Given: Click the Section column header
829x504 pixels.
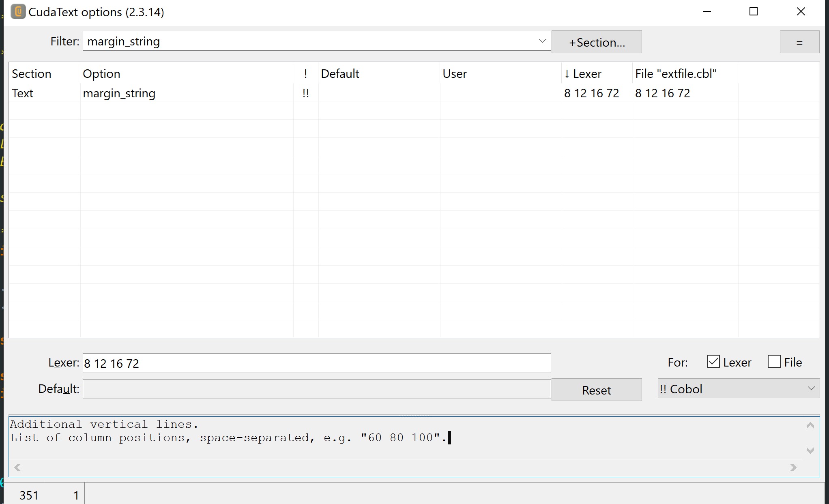Looking at the screenshot, I should 32,74.
